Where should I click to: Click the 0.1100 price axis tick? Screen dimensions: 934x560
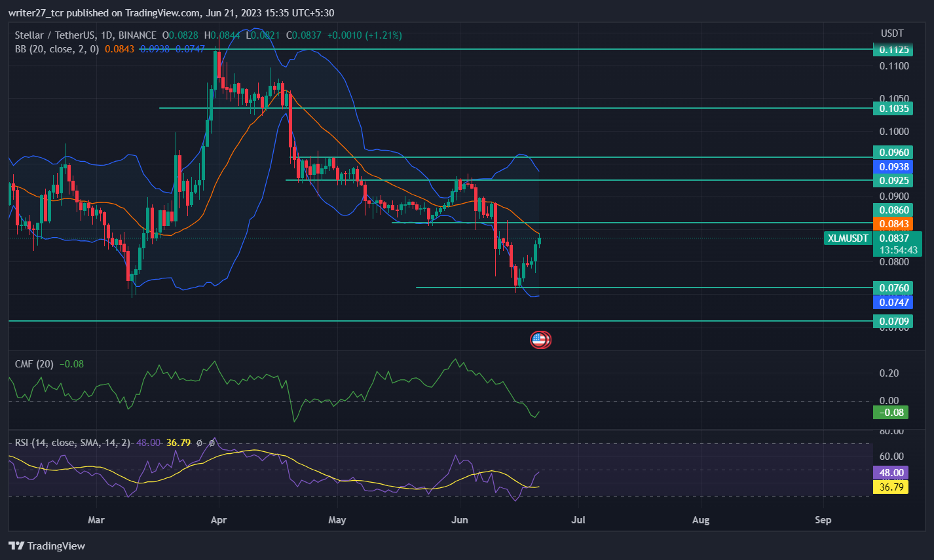894,66
